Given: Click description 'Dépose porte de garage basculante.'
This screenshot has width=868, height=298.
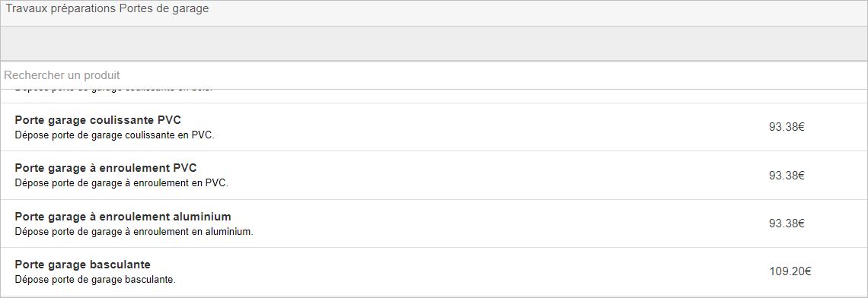Looking at the screenshot, I should (95, 280).
